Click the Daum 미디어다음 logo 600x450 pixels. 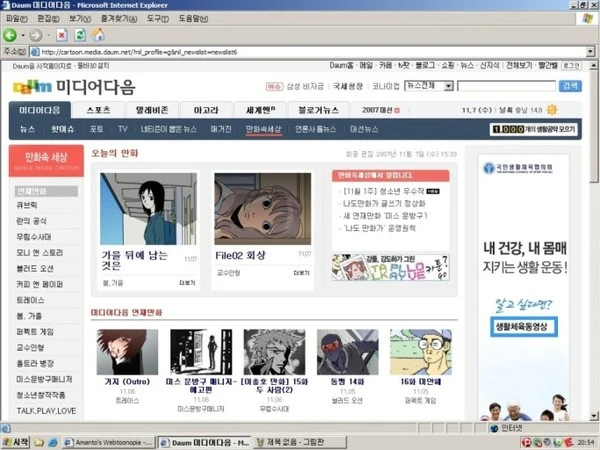[x=74, y=87]
